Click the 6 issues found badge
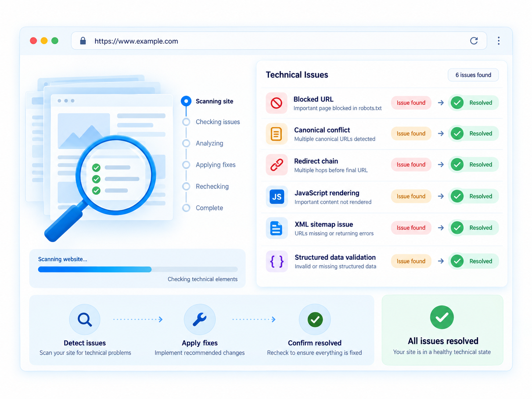The height and width of the screenshot is (399, 532). tap(473, 75)
